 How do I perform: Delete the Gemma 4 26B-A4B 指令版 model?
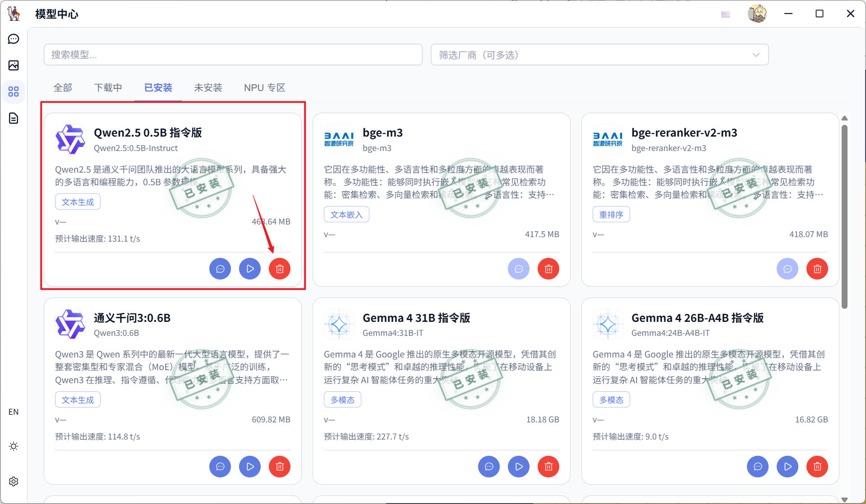point(817,466)
